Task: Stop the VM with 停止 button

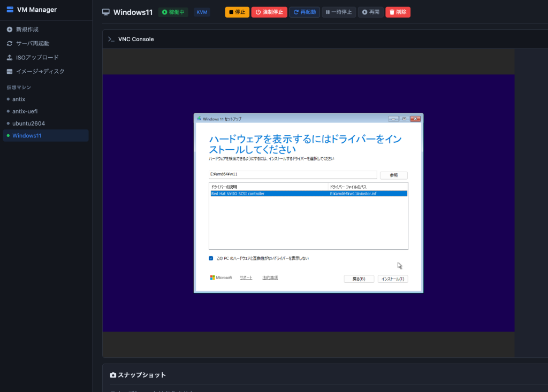Action: [237, 12]
